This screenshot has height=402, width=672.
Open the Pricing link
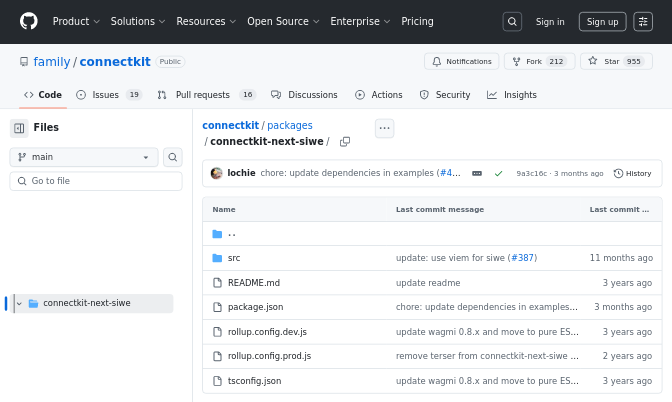(417, 21)
